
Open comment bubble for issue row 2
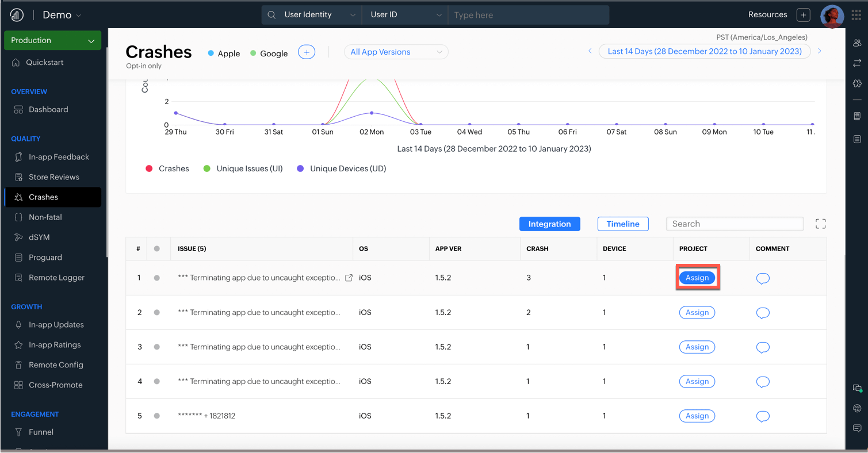(763, 313)
